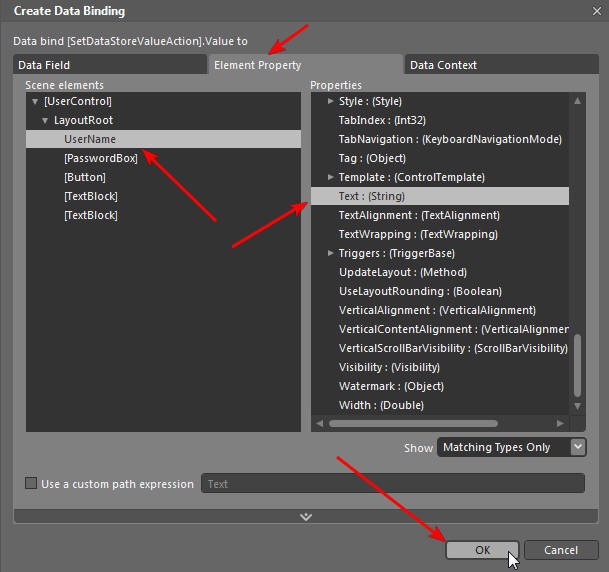Image resolution: width=609 pixels, height=572 pixels.
Task: Click the Cancel button
Action: (x=561, y=550)
